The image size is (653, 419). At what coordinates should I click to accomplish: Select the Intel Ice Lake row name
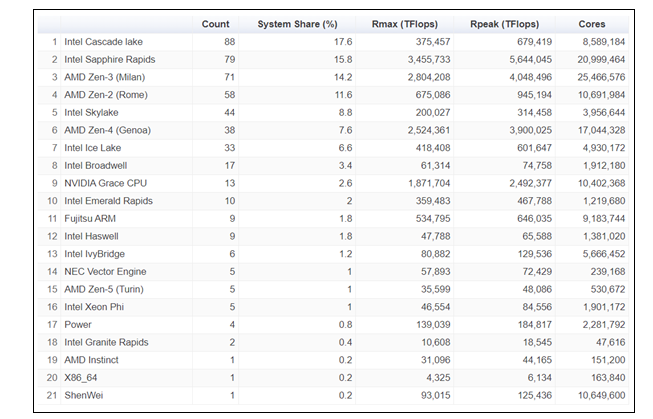(x=92, y=148)
